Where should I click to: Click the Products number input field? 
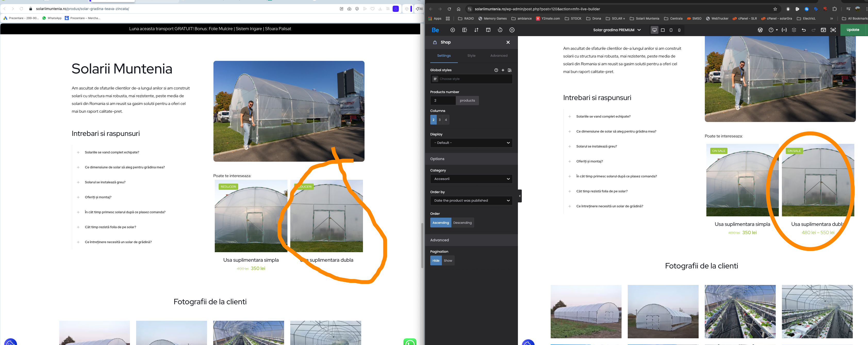(x=442, y=100)
